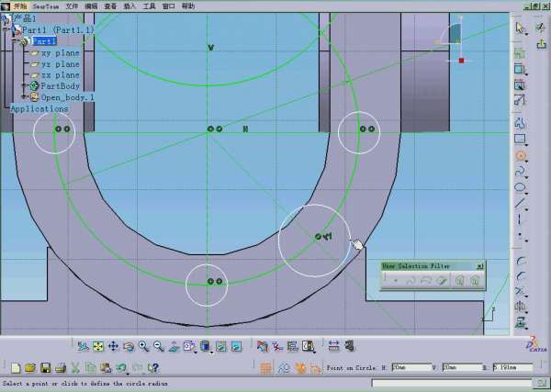Viewport: 551px width, 392px height.
Task: Click the Applications tree entry
Action: click(39, 108)
